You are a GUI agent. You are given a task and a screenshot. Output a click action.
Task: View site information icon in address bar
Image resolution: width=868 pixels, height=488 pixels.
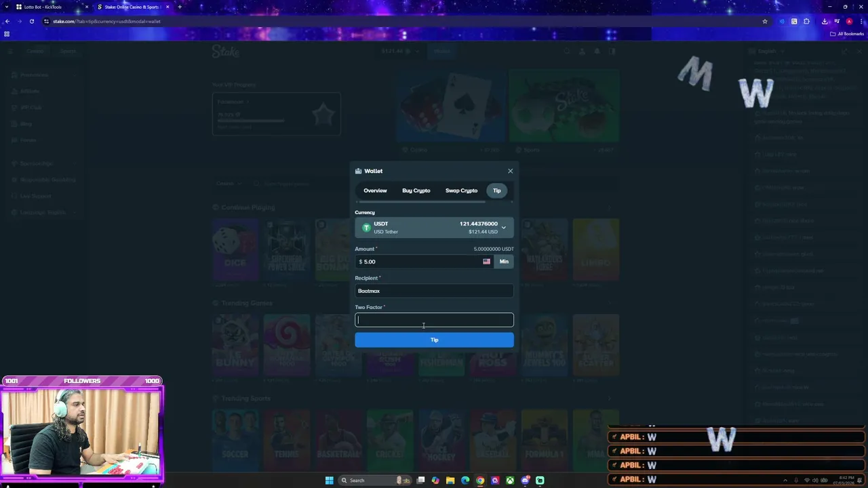pyautogui.click(x=46, y=21)
